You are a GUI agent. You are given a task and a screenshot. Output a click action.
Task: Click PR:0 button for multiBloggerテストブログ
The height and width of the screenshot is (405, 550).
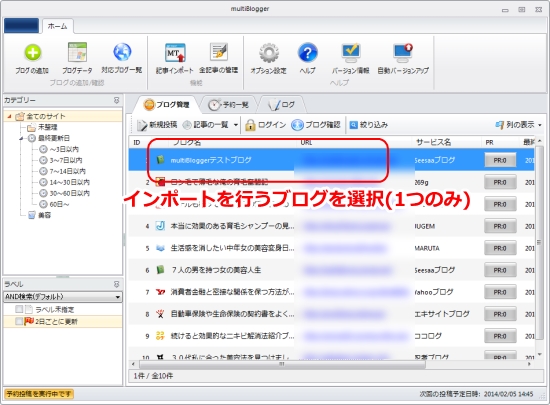pyautogui.click(x=500, y=160)
